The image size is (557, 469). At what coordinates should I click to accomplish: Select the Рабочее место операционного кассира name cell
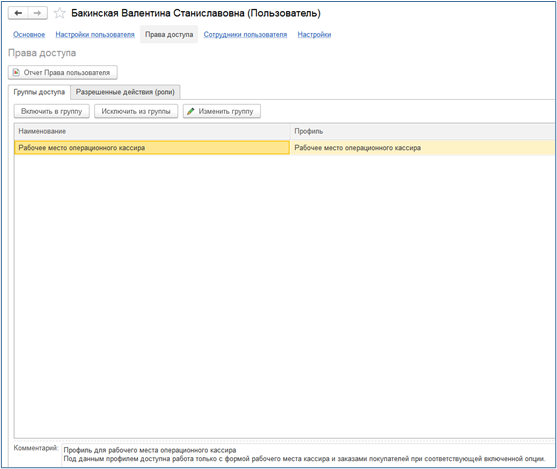pos(152,148)
